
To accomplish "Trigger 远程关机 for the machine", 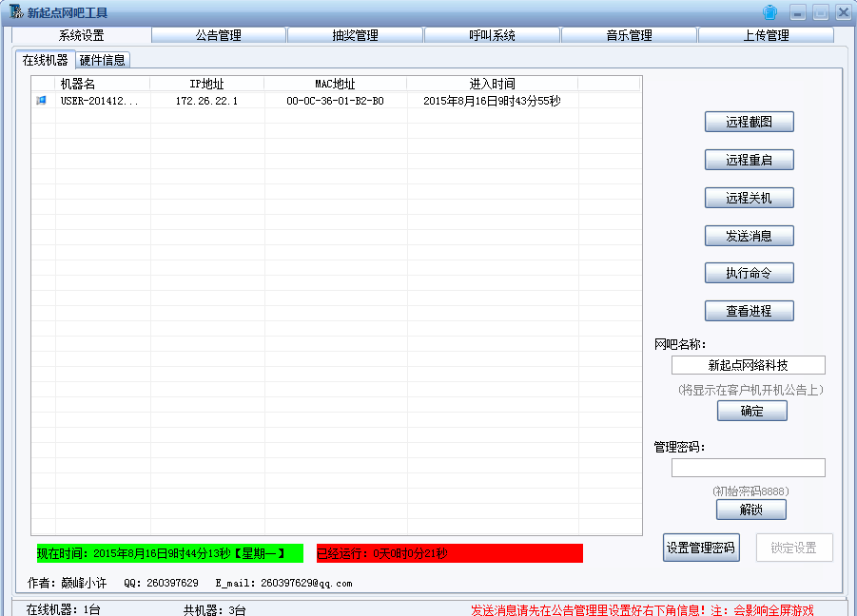I will (749, 198).
